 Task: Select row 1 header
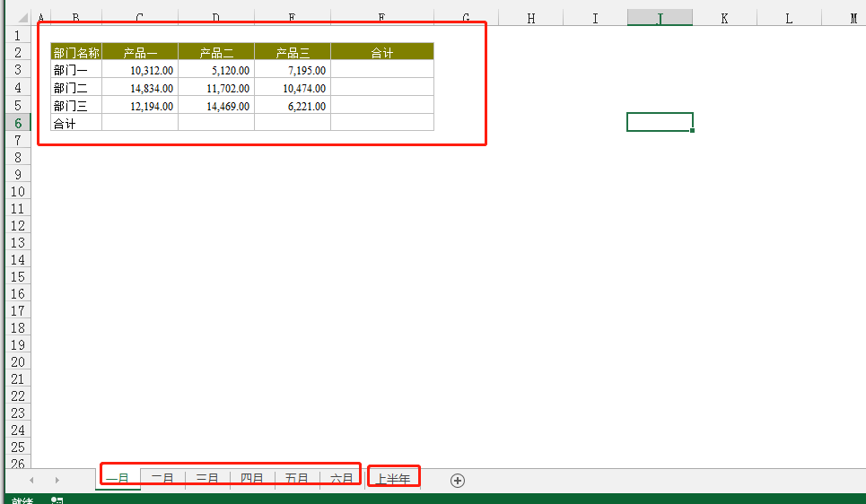(18, 35)
